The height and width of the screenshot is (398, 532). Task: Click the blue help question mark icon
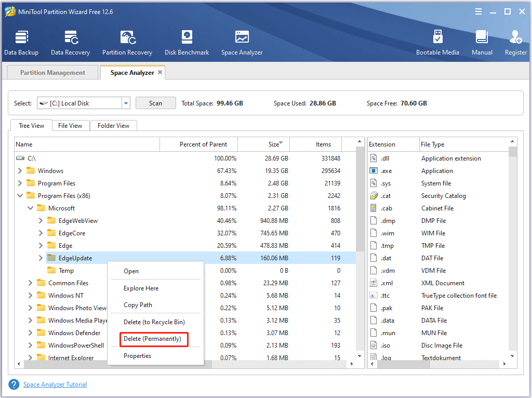(14, 384)
